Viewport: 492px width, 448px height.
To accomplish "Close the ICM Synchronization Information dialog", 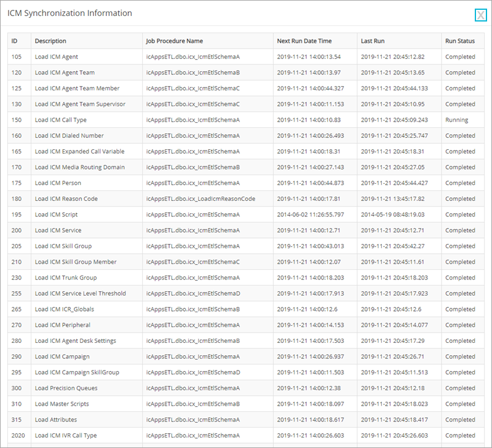I will 480,15.
